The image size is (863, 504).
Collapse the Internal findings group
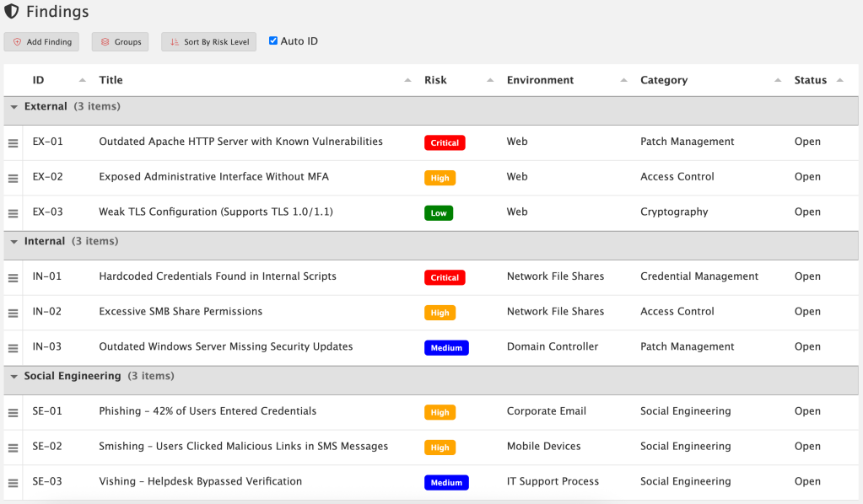pos(14,242)
